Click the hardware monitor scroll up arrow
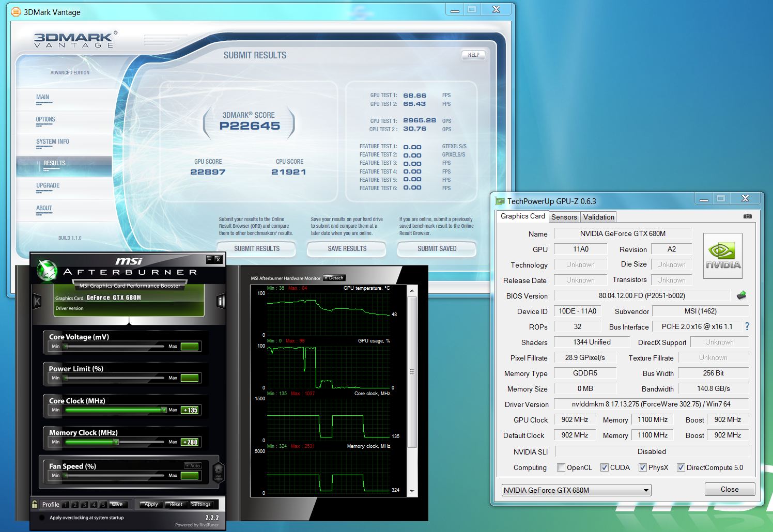Screen dimensions: 773x532 412,291
